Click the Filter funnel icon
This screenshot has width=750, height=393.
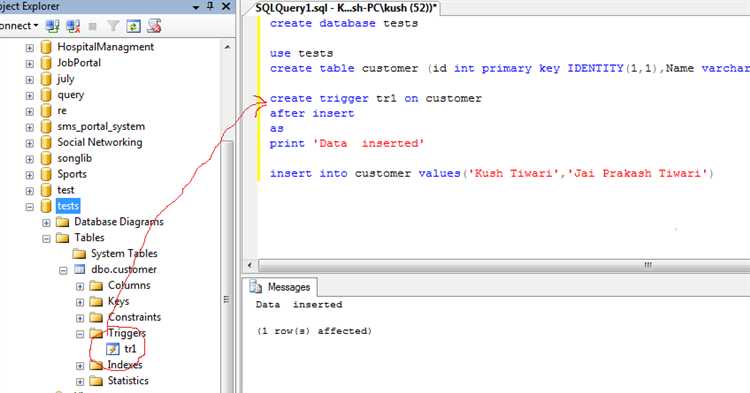[113, 26]
